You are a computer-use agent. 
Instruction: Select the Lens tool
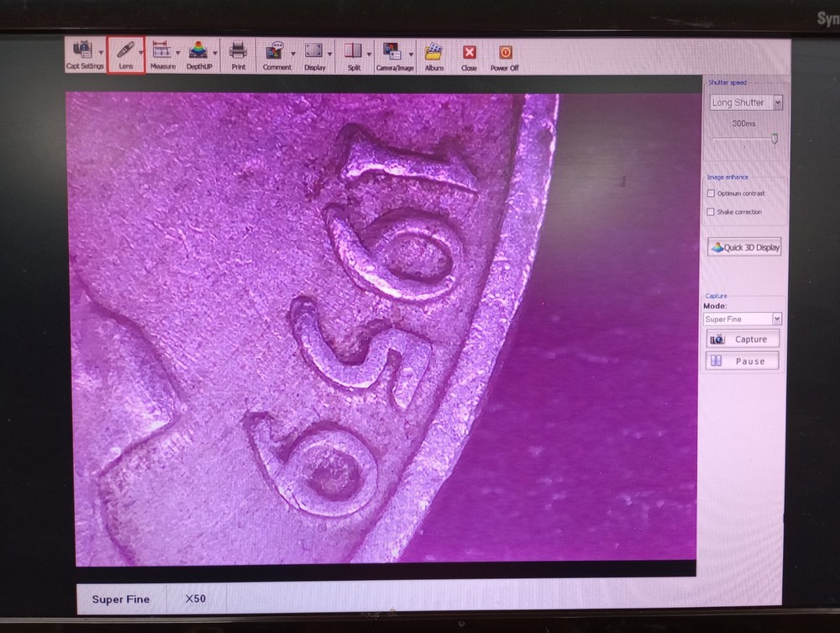coord(127,55)
